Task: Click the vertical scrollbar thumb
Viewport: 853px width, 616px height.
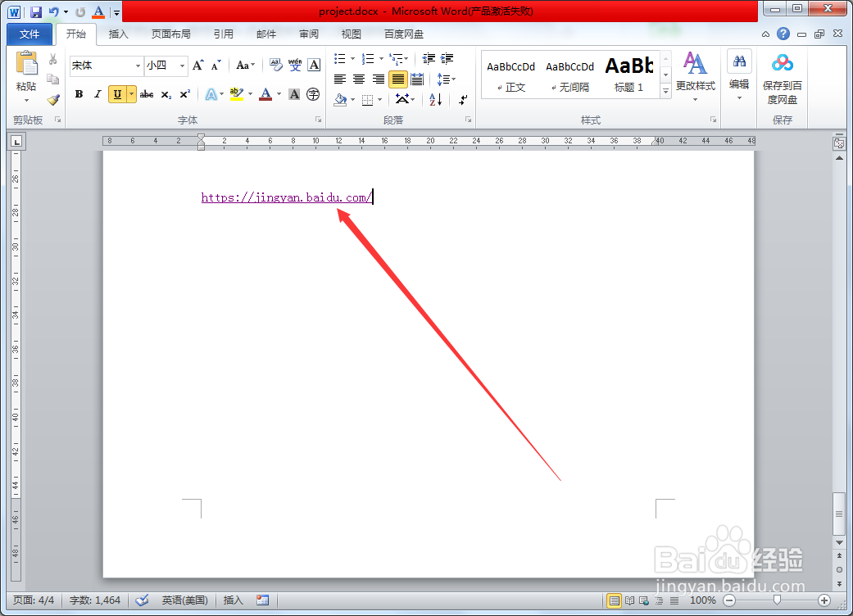Action: point(839,514)
